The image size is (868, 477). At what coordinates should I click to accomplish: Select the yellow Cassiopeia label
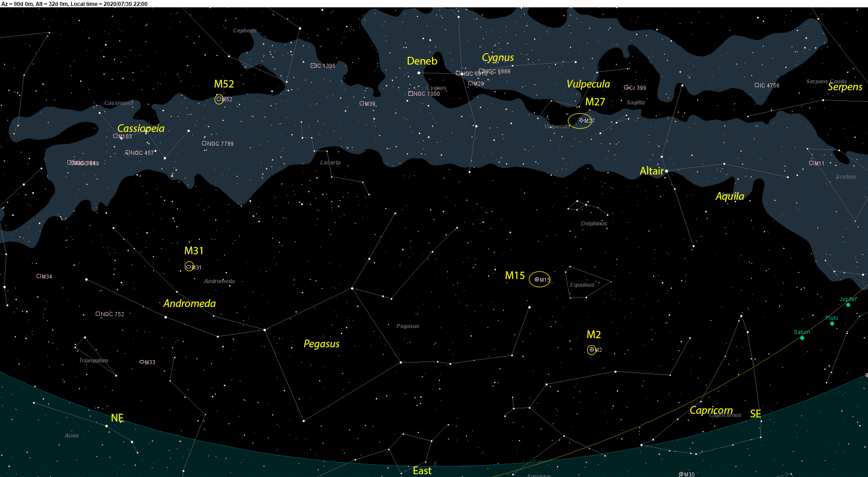coord(141,129)
